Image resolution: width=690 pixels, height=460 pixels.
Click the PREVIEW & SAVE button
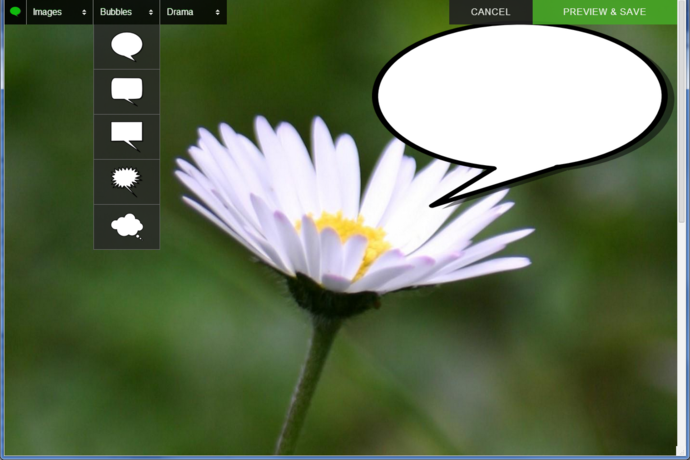(604, 12)
